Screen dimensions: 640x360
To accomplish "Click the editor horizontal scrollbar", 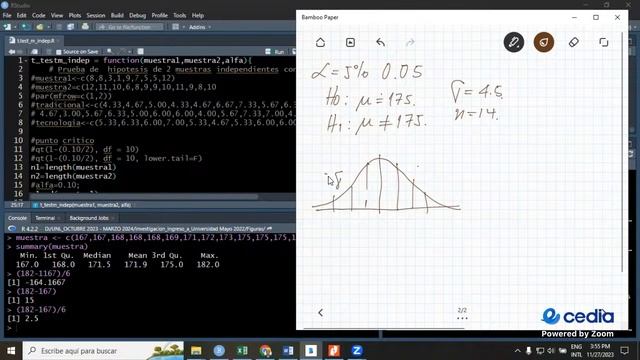I will point(144,197).
